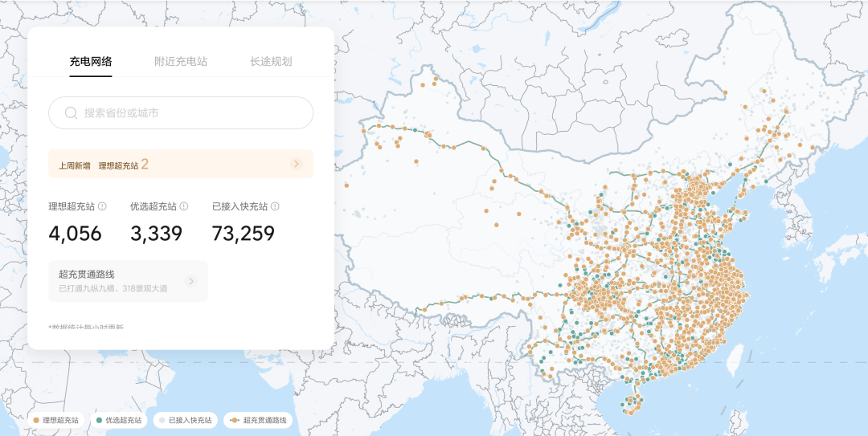Switch to the 附近充电站 tab

[181, 61]
